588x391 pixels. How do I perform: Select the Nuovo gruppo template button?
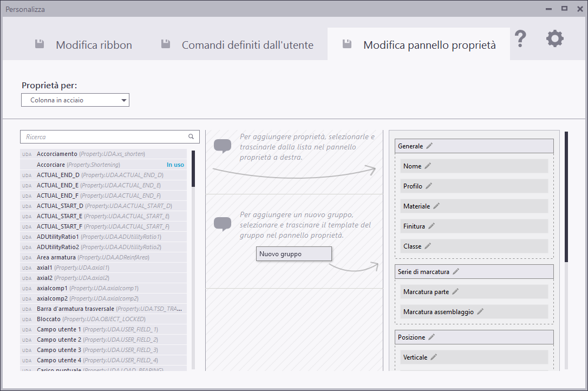294,253
